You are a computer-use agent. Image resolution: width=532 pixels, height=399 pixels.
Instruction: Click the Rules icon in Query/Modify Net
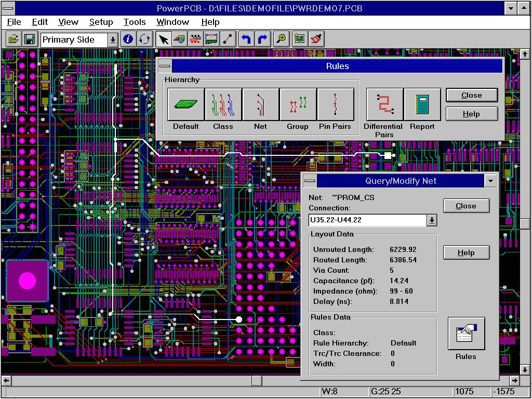tap(466, 334)
